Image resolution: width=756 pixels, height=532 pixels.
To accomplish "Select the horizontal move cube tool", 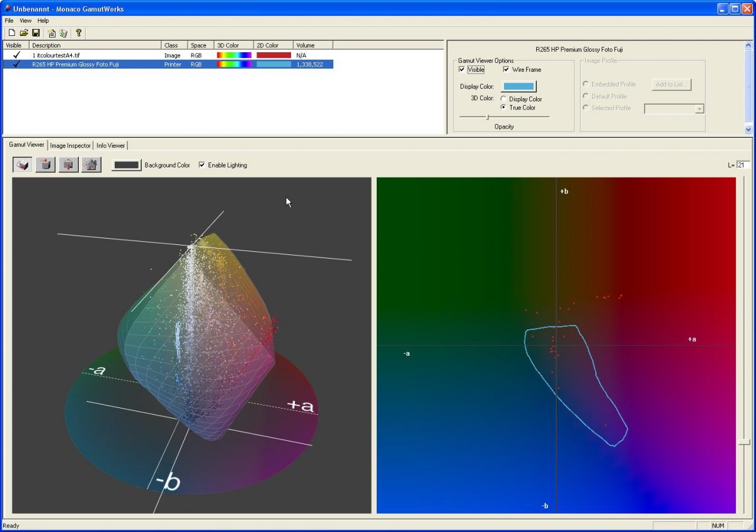I will coord(45,165).
